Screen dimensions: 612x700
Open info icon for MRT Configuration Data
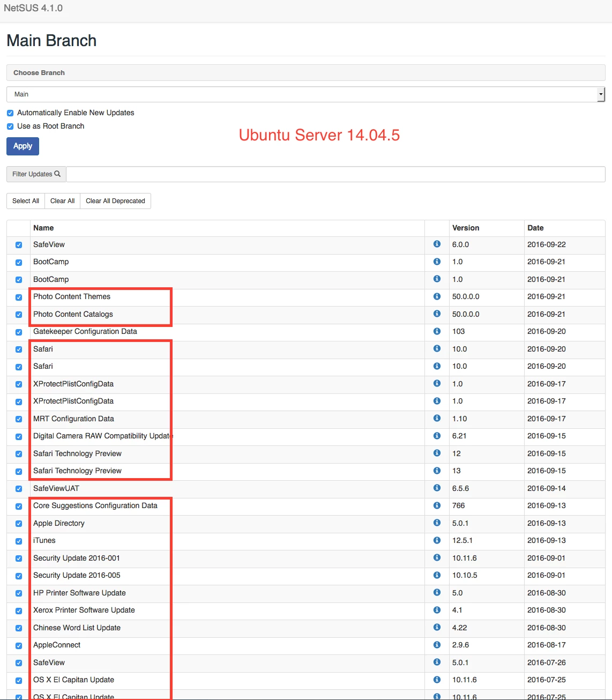437,418
